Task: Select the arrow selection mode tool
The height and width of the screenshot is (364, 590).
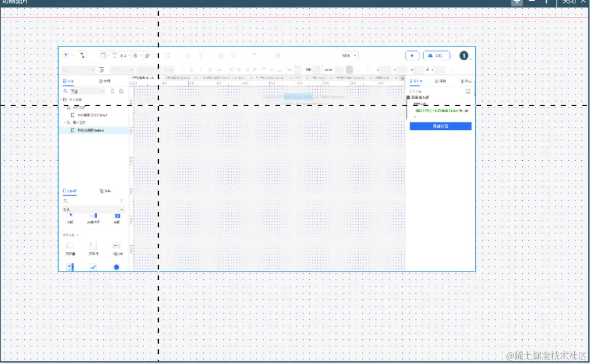Action: pos(66,55)
